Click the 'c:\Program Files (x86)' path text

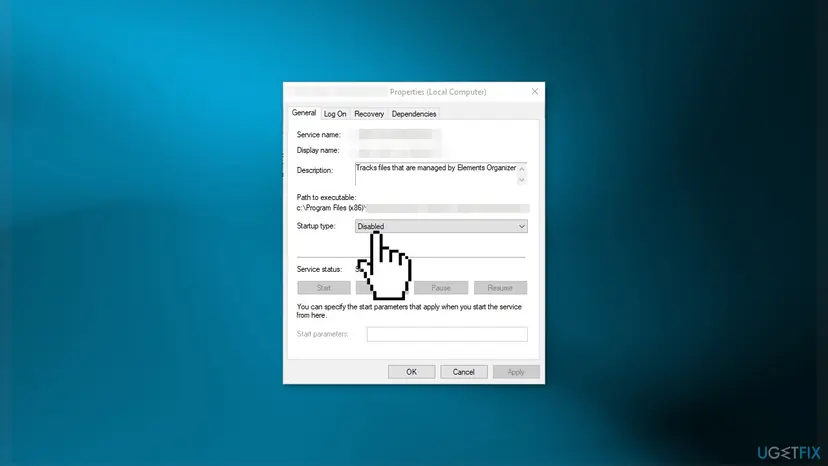click(x=331, y=208)
